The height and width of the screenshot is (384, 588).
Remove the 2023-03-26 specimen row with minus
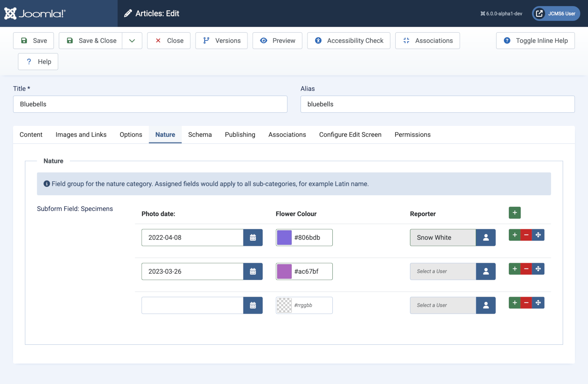pyautogui.click(x=526, y=269)
